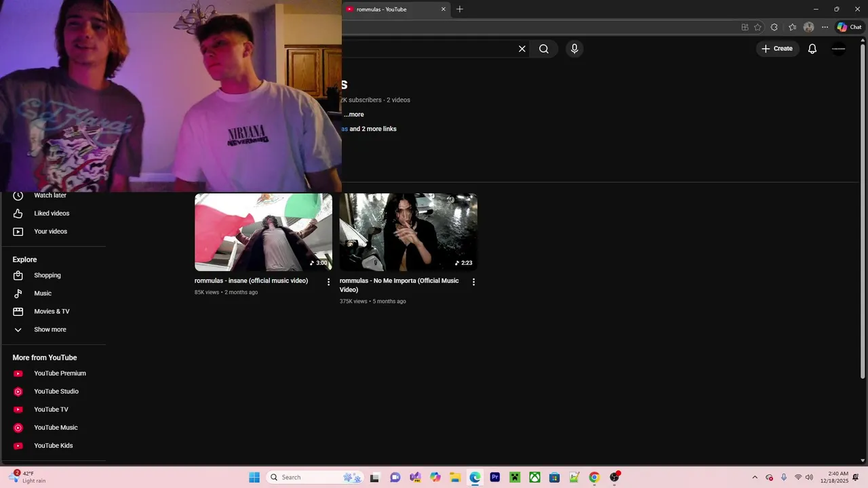The width and height of the screenshot is (868, 488).
Task: Open OBS Studio from the taskbar
Action: [x=614, y=477]
